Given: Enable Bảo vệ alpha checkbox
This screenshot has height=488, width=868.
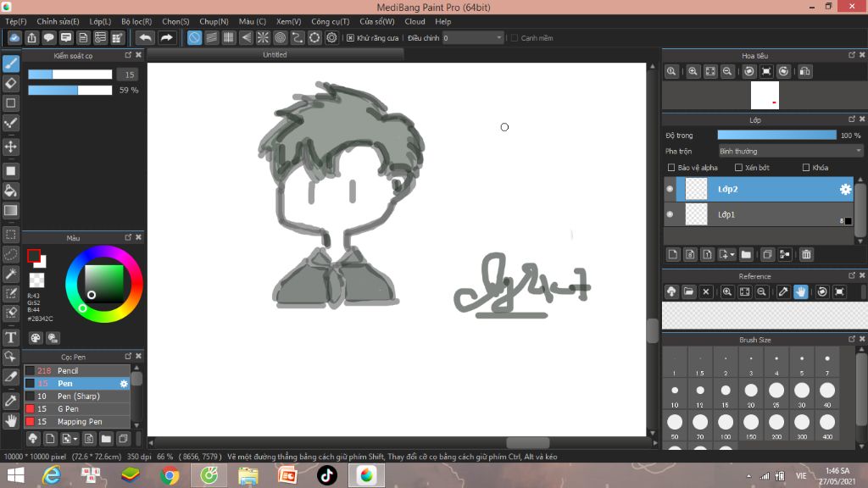Looking at the screenshot, I should point(671,168).
